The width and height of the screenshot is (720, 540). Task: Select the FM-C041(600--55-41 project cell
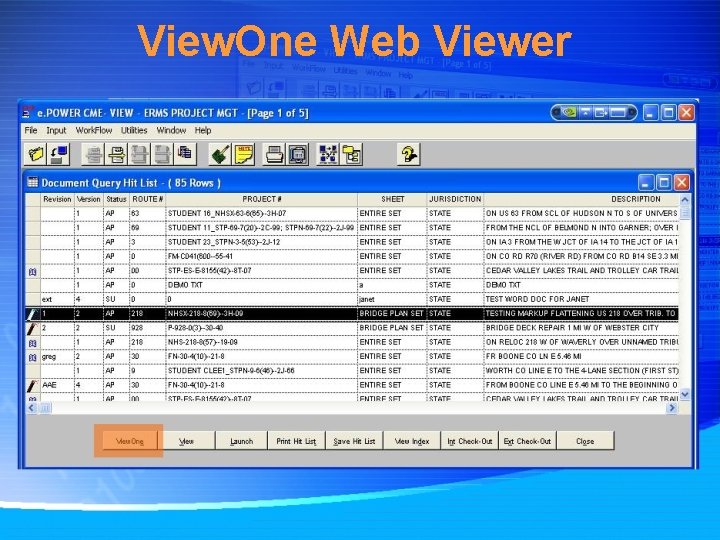(261, 256)
